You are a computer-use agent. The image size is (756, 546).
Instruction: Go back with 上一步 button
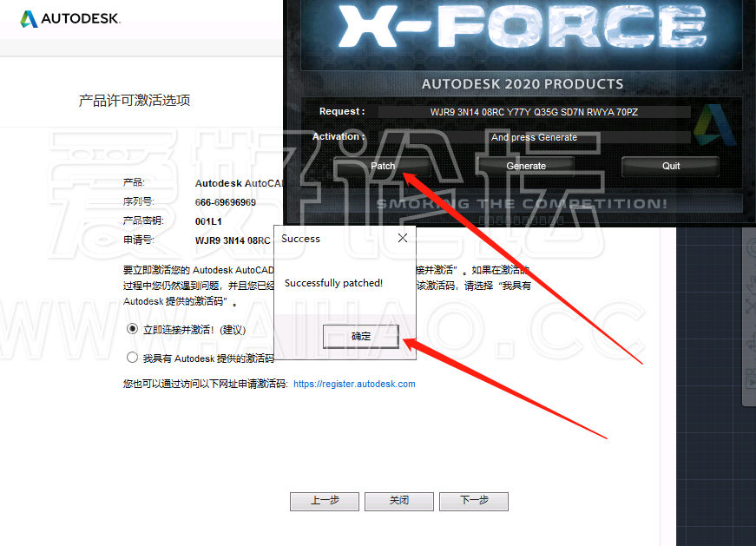(x=325, y=501)
